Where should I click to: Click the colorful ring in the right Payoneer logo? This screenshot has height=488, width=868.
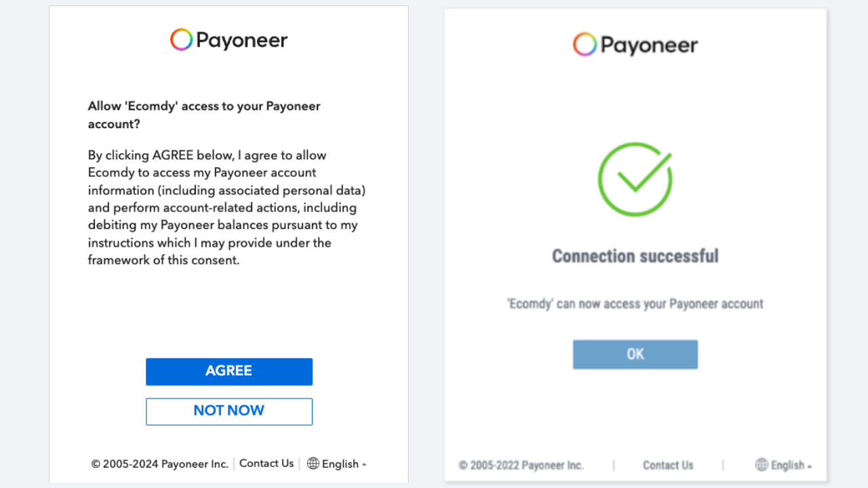(x=584, y=45)
